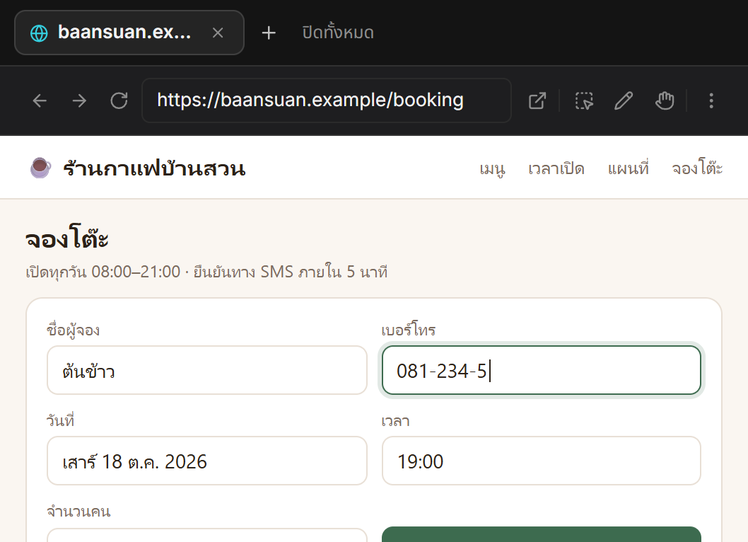Screen dimensions: 748x542
Task: Go forward with the right arrow
Action: (79, 101)
